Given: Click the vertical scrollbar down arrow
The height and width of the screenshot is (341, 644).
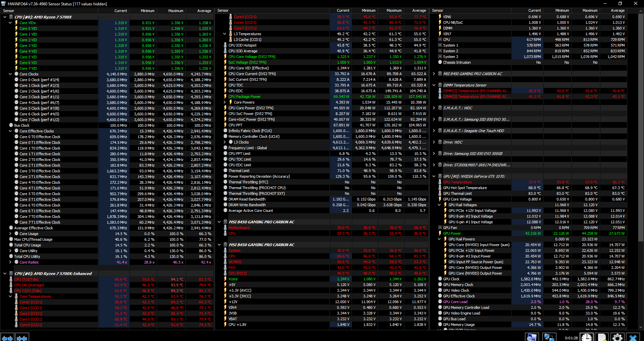Looking at the screenshot, I should (x=641, y=327).
